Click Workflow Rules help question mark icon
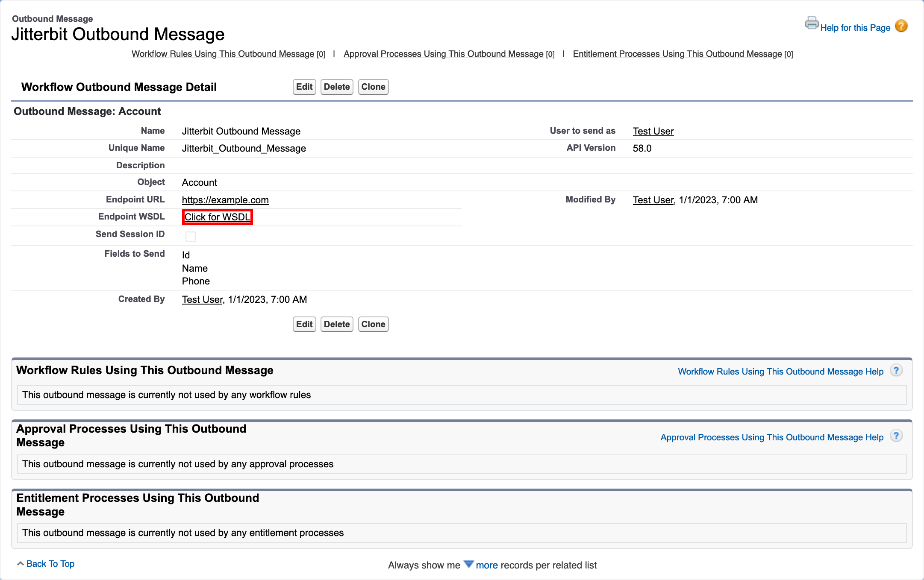924x580 pixels. (896, 371)
